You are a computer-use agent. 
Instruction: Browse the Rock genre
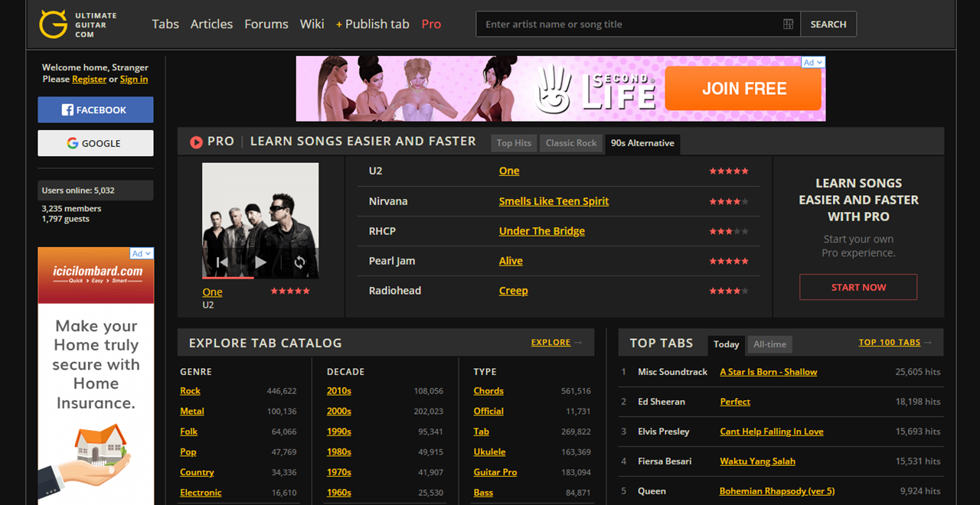[x=190, y=391]
